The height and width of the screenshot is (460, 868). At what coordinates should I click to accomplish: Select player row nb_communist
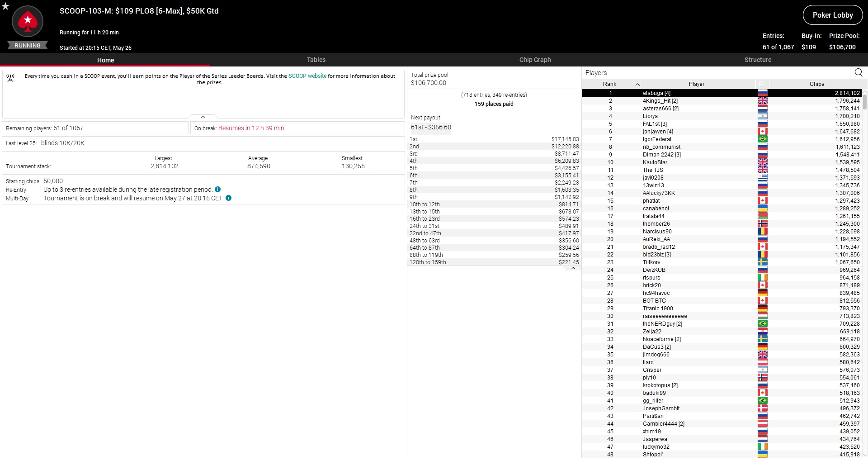point(722,147)
